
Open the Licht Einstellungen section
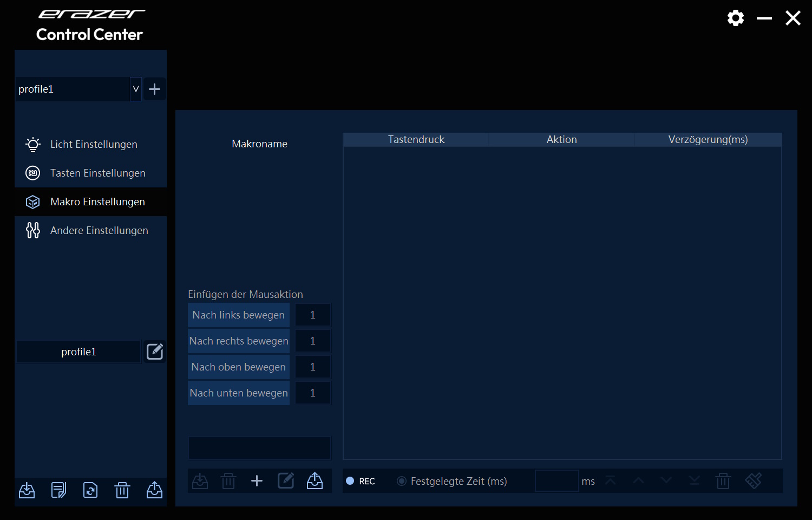click(x=94, y=145)
